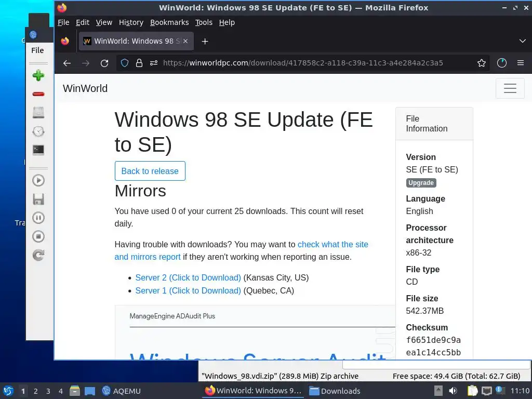The height and width of the screenshot is (399, 532).
Task: Reload the current page
Action: click(x=104, y=63)
